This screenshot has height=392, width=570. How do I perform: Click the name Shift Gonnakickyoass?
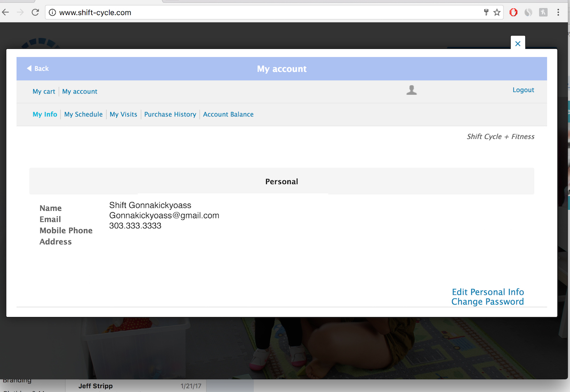pos(150,205)
